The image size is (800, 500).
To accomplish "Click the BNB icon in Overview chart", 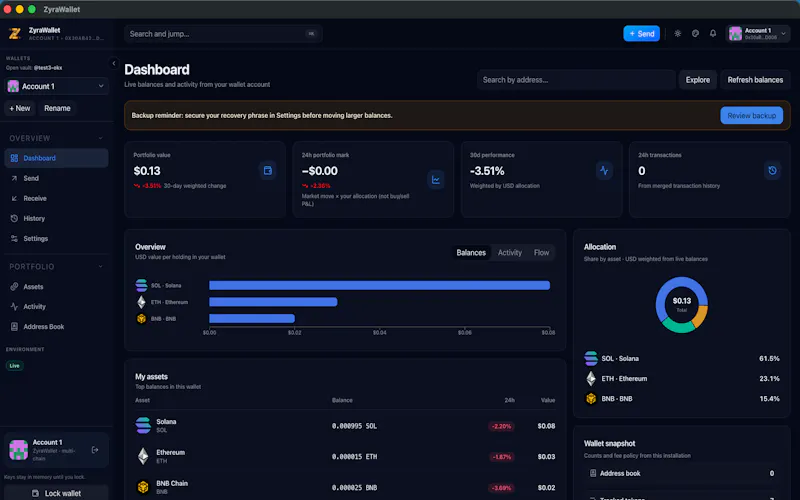I will [x=141, y=319].
